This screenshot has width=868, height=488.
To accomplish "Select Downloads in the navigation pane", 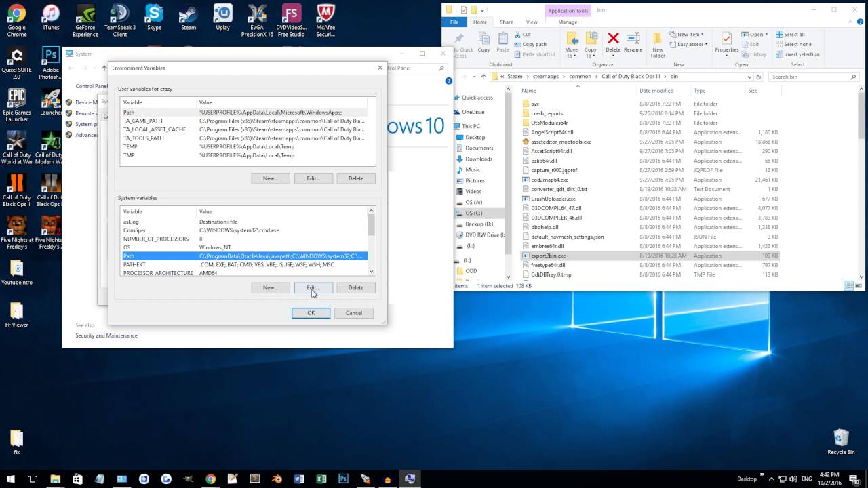I will coord(479,159).
